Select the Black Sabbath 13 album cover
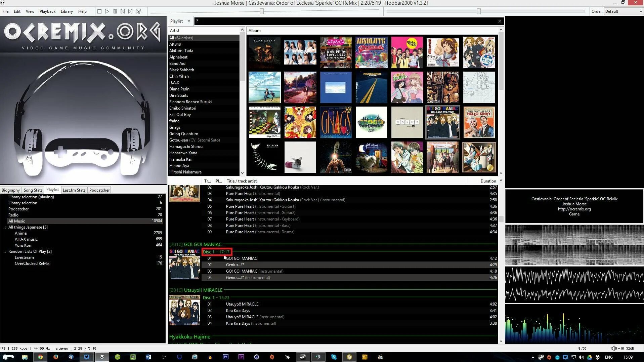The image size is (644, 362). (265, 52)
